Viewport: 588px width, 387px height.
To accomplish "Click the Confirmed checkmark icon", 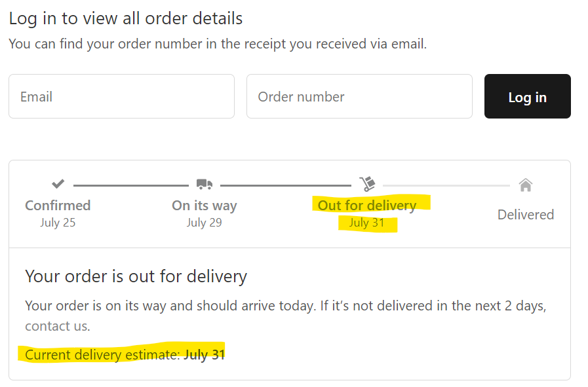I will [x=58, y=184].
